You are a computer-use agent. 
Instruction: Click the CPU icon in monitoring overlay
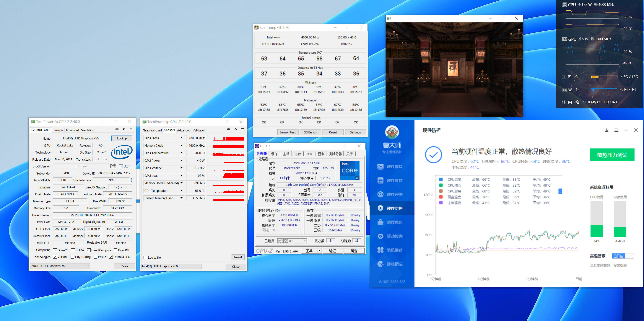[x=564, y=4]
